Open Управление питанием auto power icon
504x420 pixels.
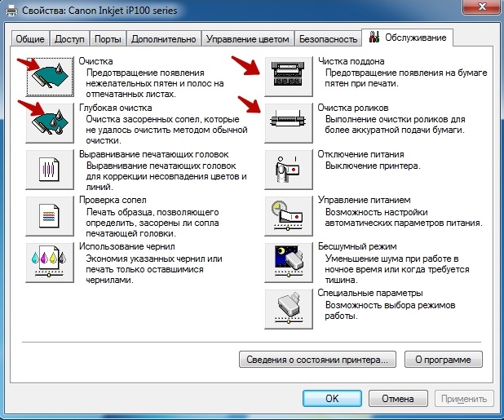(x=287, y=215)
